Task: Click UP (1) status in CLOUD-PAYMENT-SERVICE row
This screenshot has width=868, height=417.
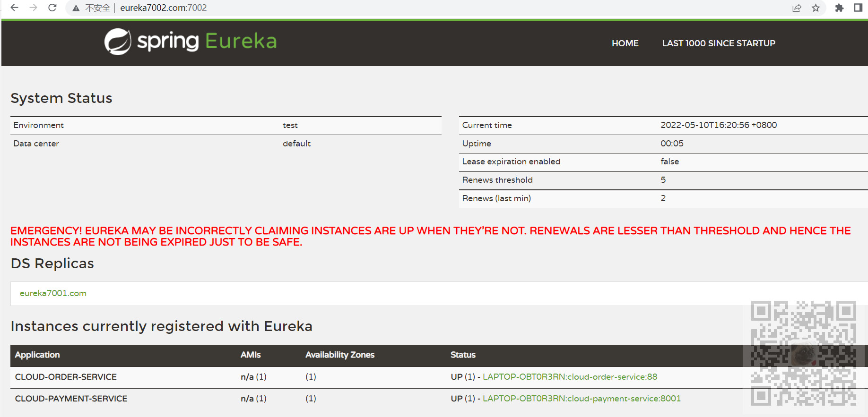Action: 463,399
